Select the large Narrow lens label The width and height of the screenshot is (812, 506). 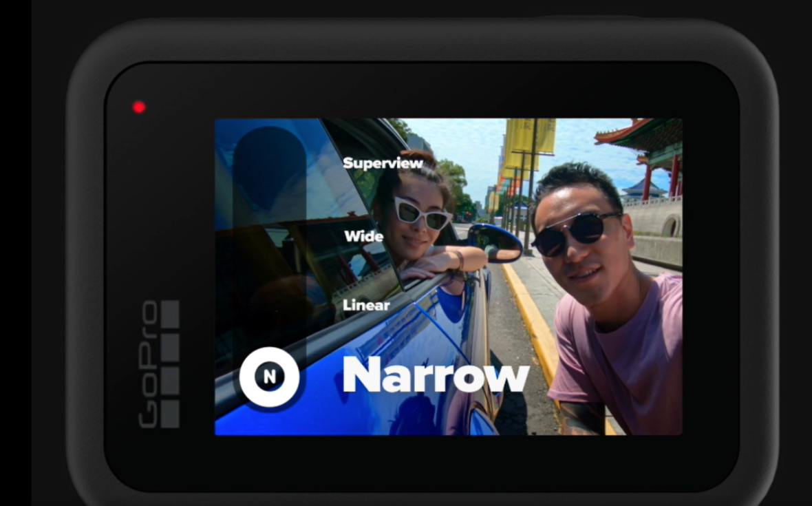coord(436,375)
